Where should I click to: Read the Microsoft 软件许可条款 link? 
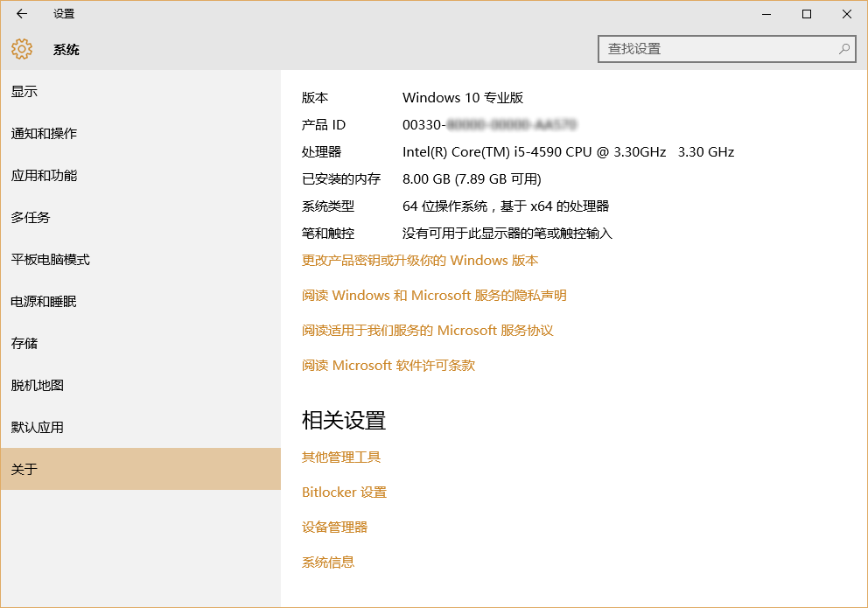point(388,366)
